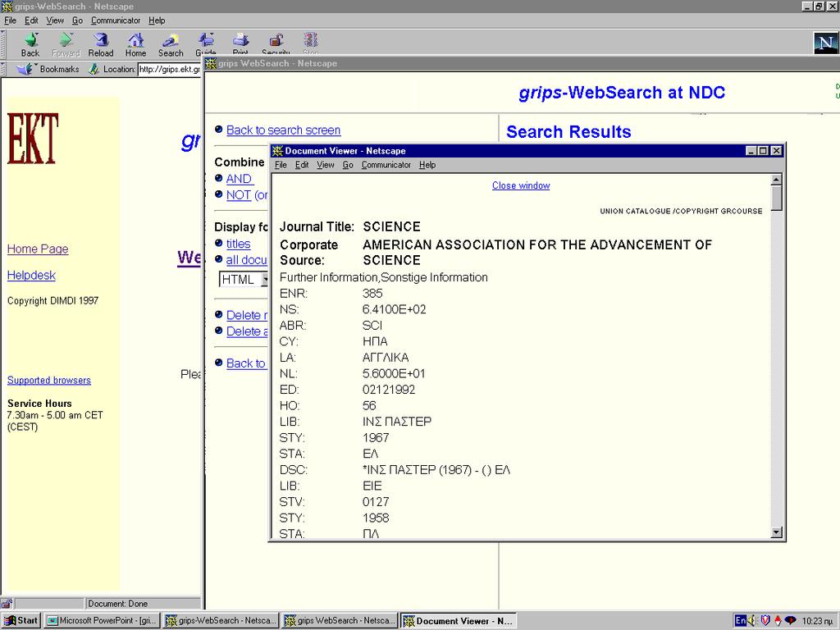
Task: Switch to grips-WebSearch taskbar button
Action: click(x=221, y=620)
